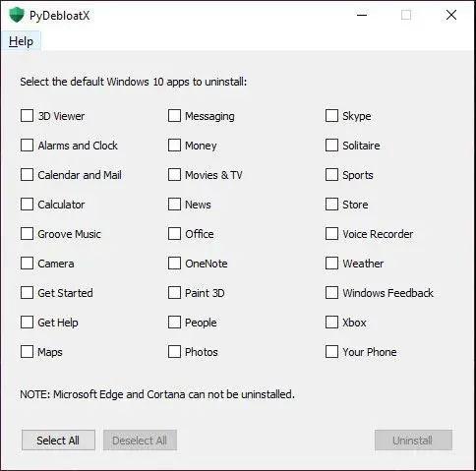Viewport: 476px width, 471px height.
Task: Check the 3D Viewer checkbox
Action: 27,116
